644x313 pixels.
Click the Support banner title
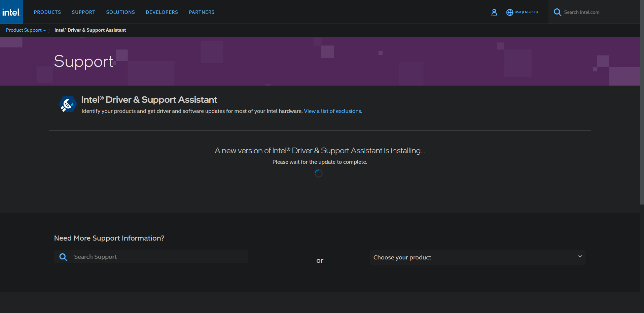tap(83, 61)
